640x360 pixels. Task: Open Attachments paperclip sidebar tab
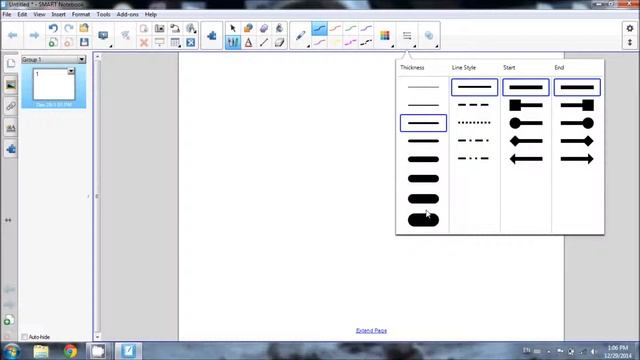coord(11,106)
